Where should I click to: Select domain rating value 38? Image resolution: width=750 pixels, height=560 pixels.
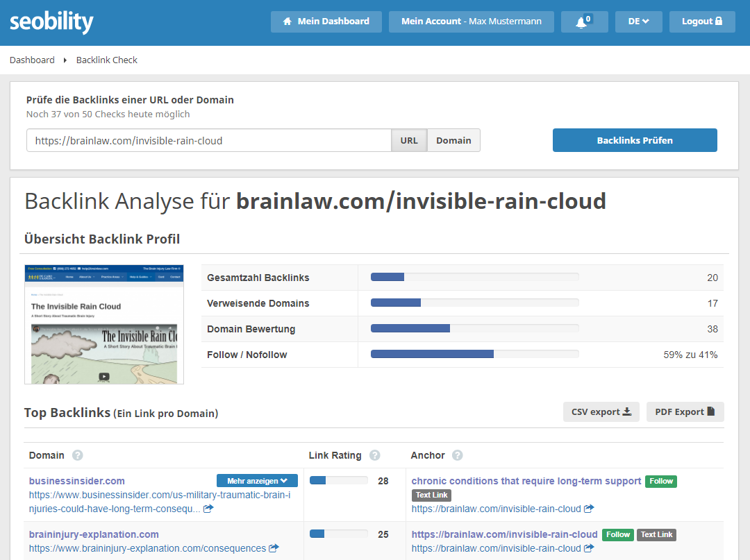click(712, 329)
